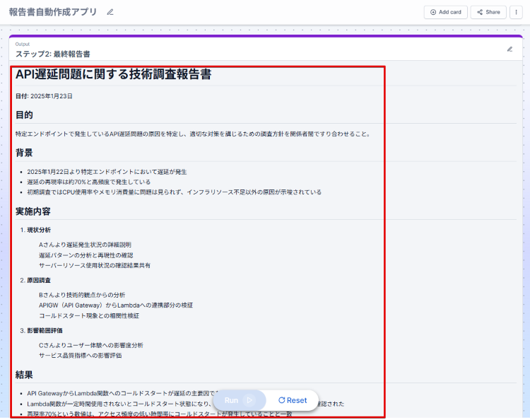Click the 目的 section heading
The height and width of the screenshot is (420, 530).
pyautogui.click(x=24, y=115)
